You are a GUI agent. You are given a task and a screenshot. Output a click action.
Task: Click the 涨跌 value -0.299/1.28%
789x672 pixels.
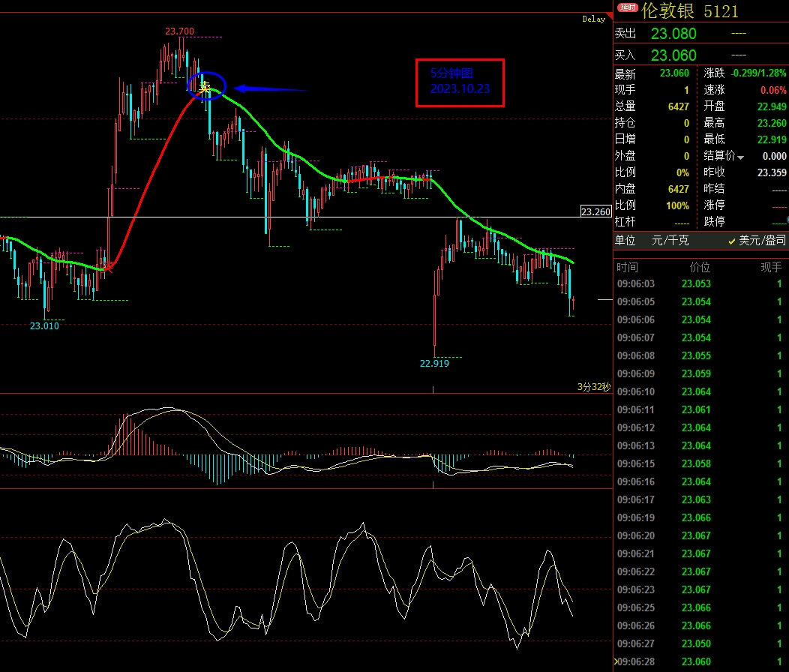pyautogui.click(x=758, y=73)
